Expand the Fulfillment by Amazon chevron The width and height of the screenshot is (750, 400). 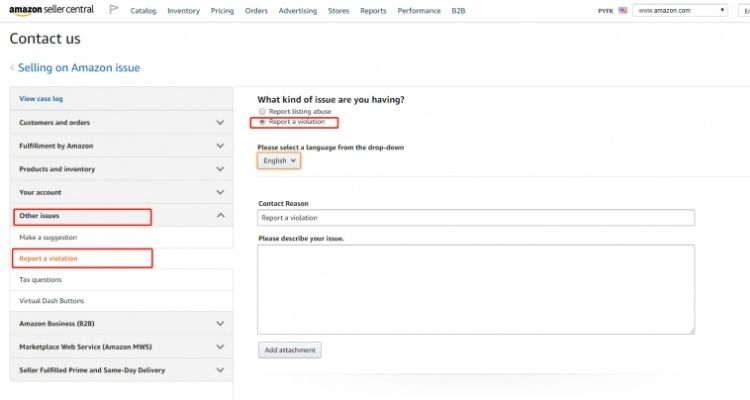[220, 145]
